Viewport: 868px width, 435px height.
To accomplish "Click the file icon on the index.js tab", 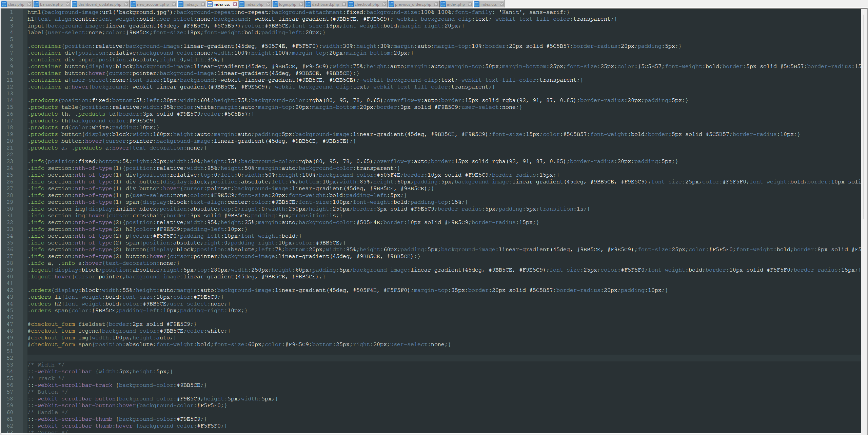I will click(x=181, y=4).
